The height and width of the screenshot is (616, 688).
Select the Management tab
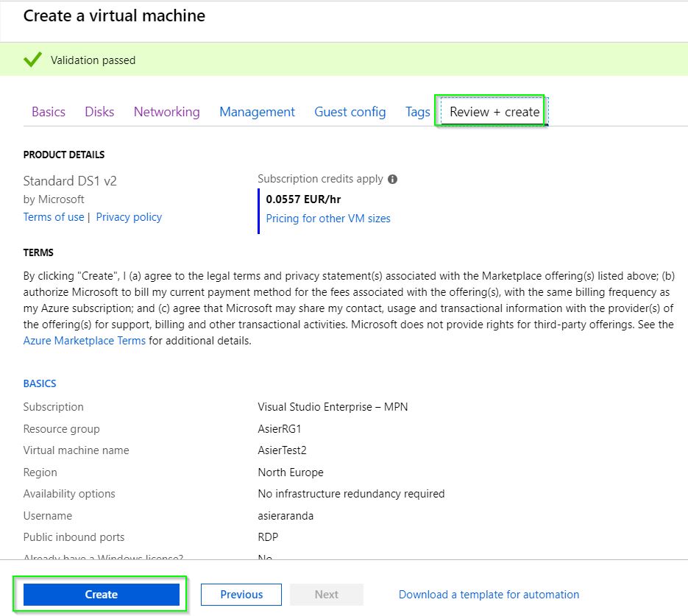point(257,112)
